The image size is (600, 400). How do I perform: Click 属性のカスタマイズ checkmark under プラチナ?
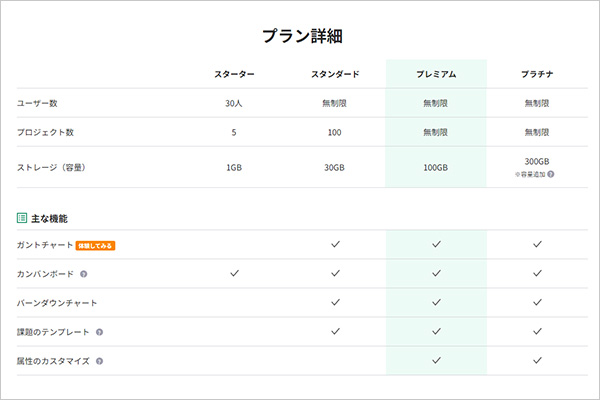pyautogui.click(x=538, y=361)
